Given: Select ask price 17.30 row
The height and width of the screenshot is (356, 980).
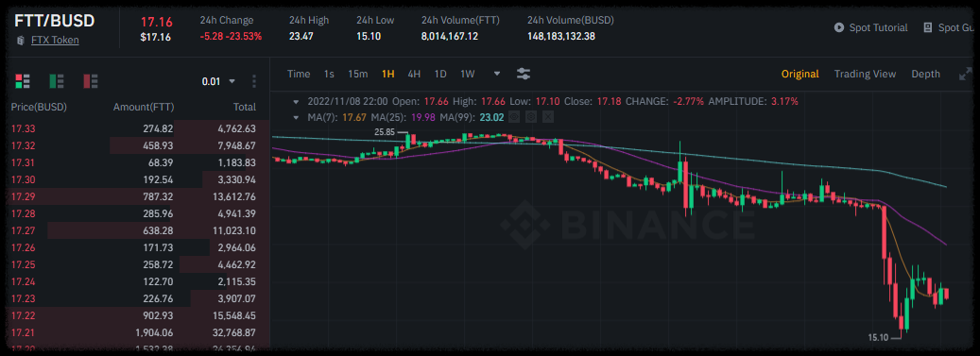Looking at the screenshot, I should pyautogui.click(x=138, y=179).
